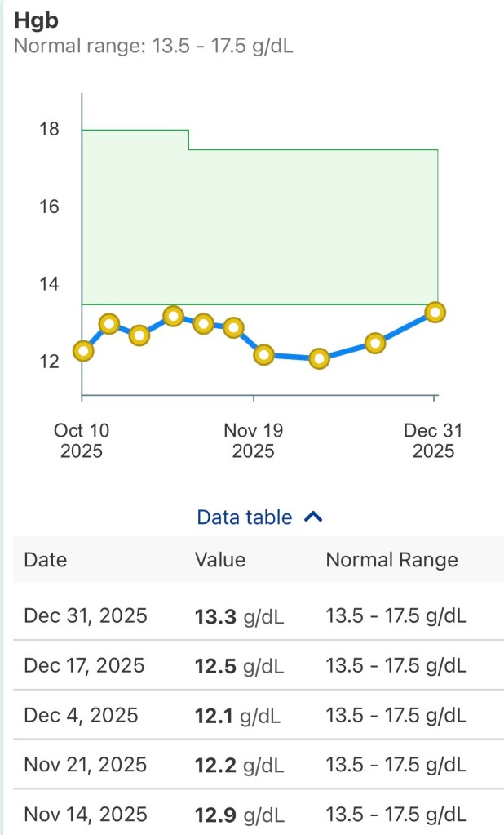Click the Nov 21 data point marker
The width and height of the screenshot is (504, 835).
pyautogui.click(x=263, y=356)
